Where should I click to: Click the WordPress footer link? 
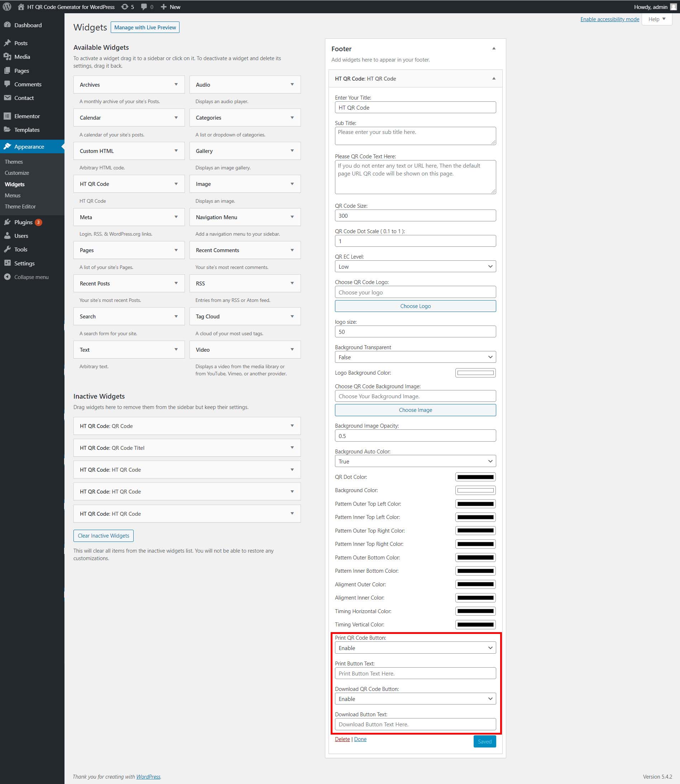tap(148, 777)
